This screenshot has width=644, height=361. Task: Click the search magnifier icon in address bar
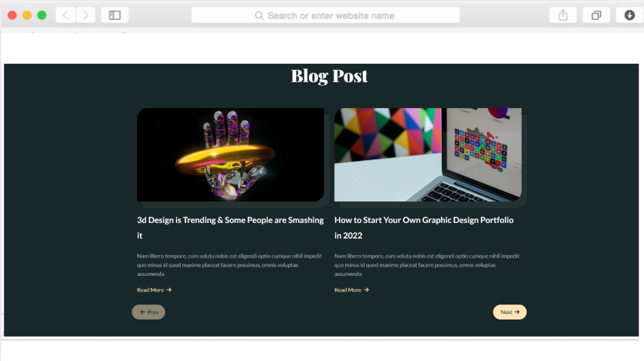tap(259, 16)
